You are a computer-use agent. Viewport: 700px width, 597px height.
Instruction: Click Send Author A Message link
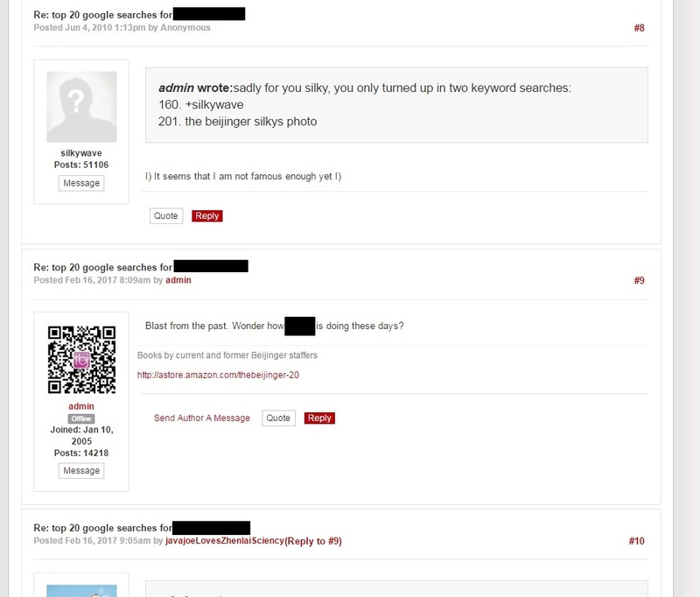[202, 418]
